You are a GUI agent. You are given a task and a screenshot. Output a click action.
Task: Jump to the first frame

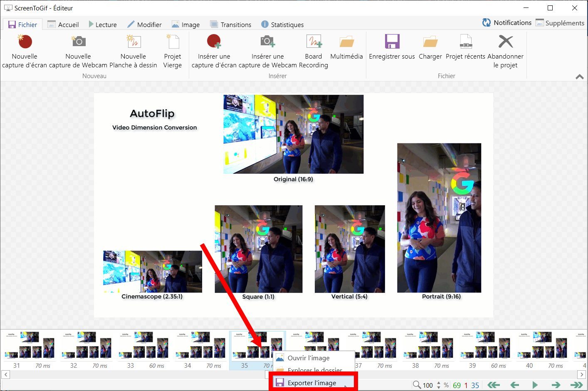(x=494, y=385)
